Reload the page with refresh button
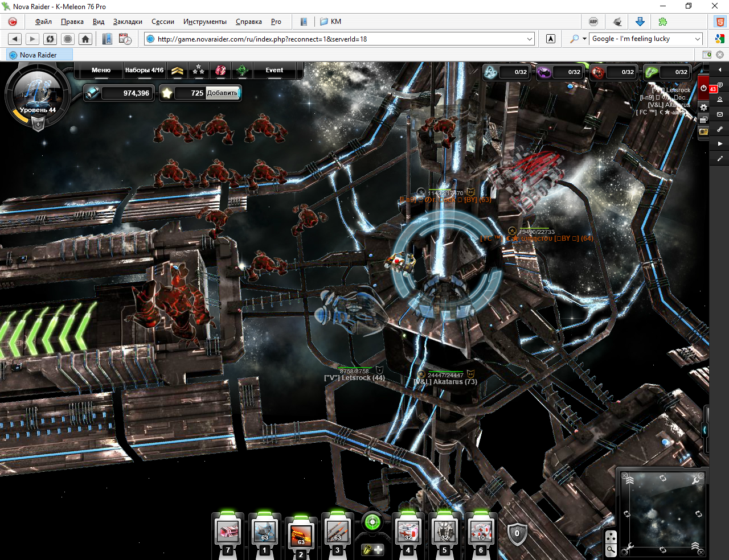 (x=51, y=39)
